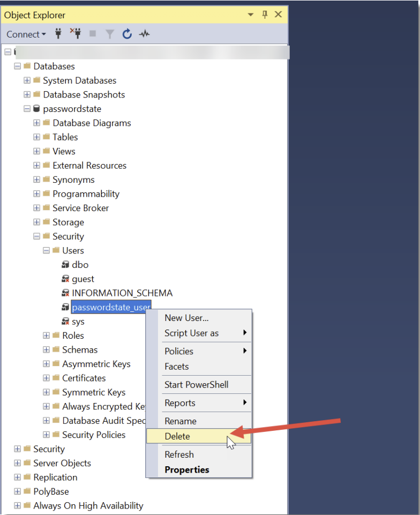Image resolution: width=420 pixels, height=515 pixels.
Task: Expand the Symmetric Keys node
Action: coord(46,392)
